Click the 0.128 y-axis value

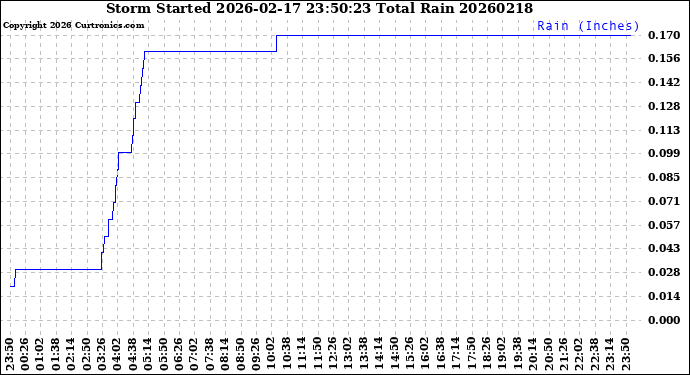tap(664, 106)
